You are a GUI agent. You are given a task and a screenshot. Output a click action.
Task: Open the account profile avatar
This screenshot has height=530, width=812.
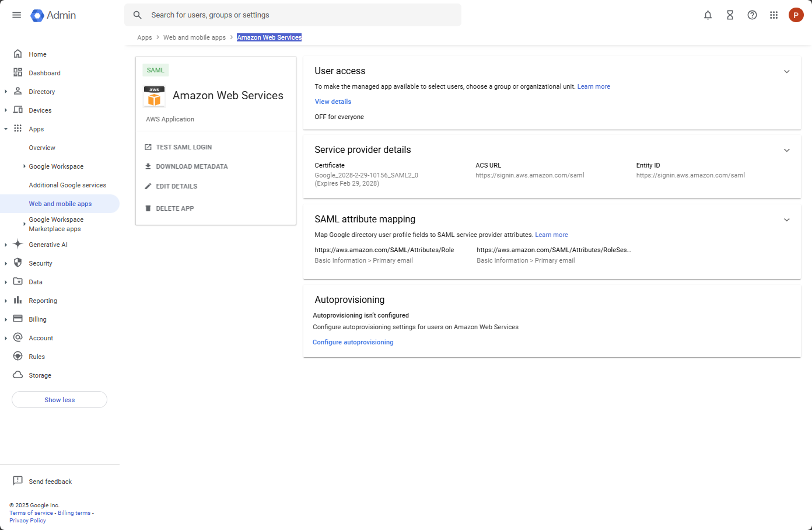[796, 15]
